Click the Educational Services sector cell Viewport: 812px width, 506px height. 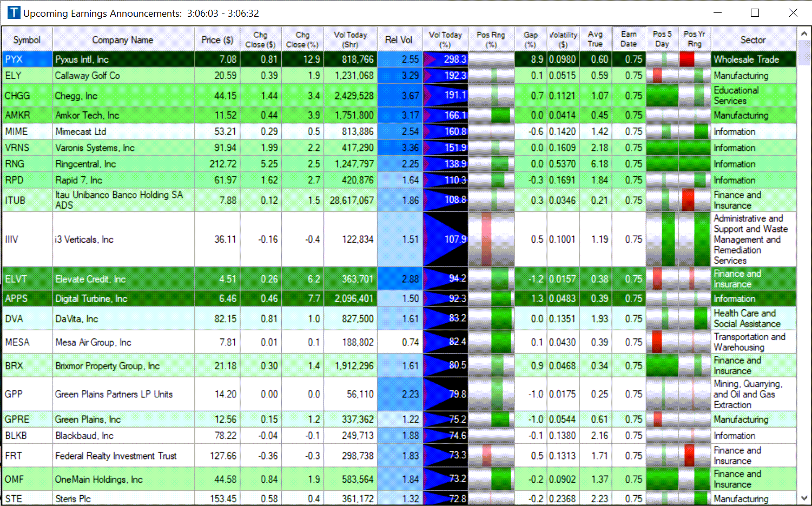pos(753,96)
